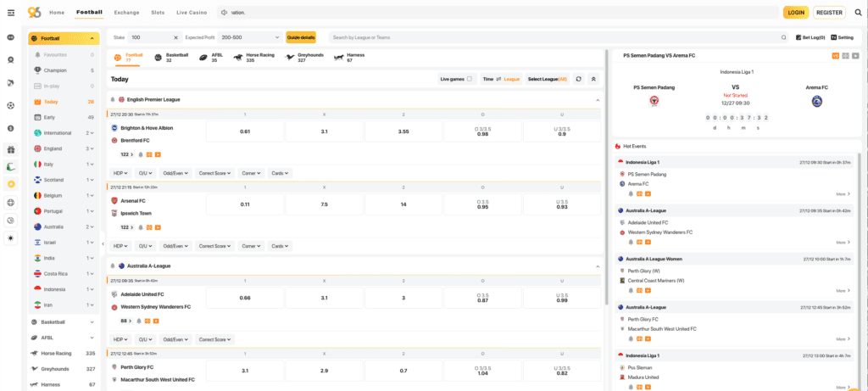
Task: Click bell icon for Arsenal FC match
Action: pyautogui.click(x=141, y=227)
